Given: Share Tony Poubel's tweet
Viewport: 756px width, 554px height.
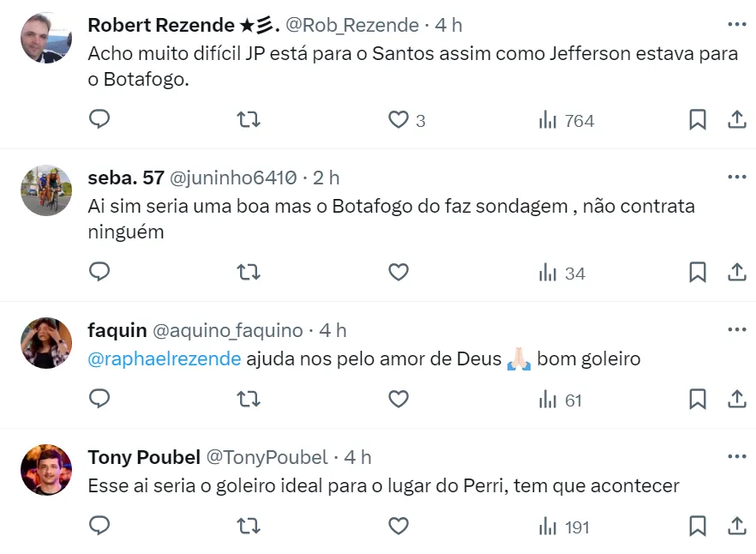Looking at the screenshot, I should pos(736,527).
